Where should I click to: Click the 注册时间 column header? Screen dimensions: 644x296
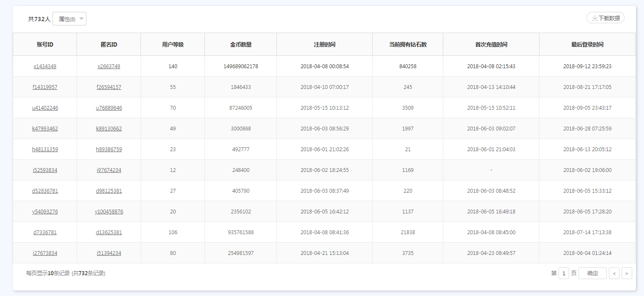[324, 44]
